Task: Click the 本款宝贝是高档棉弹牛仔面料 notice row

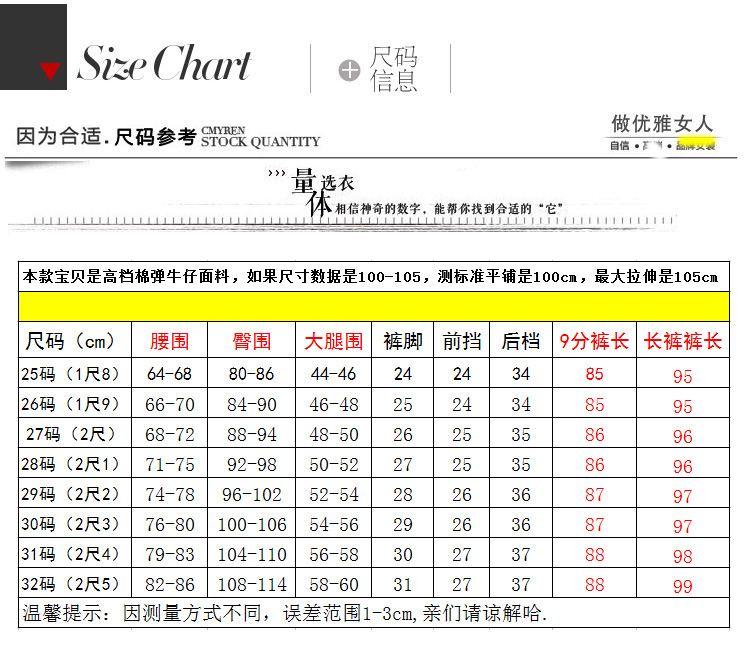Action: [374, 277]
